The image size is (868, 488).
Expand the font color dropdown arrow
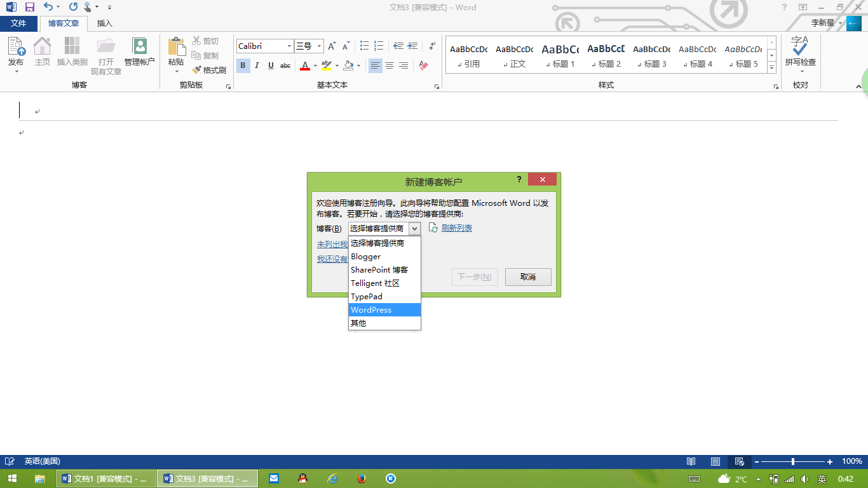pyautogui.click(x=315, y=65)
